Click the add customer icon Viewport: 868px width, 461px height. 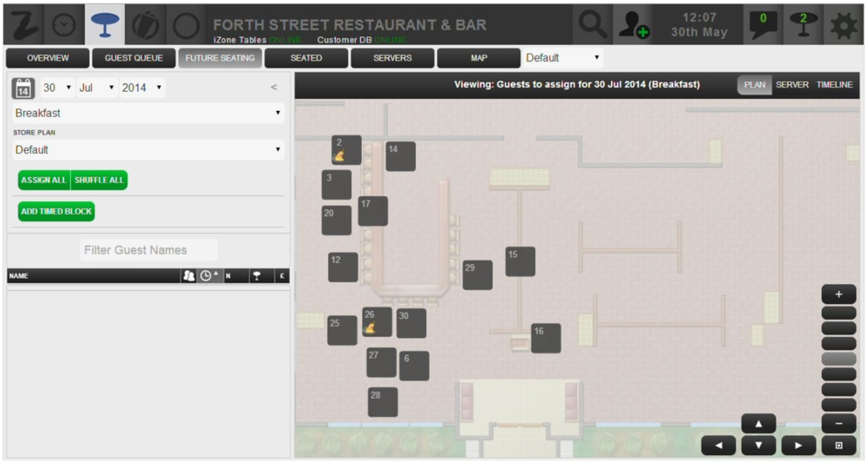[633, 25]
